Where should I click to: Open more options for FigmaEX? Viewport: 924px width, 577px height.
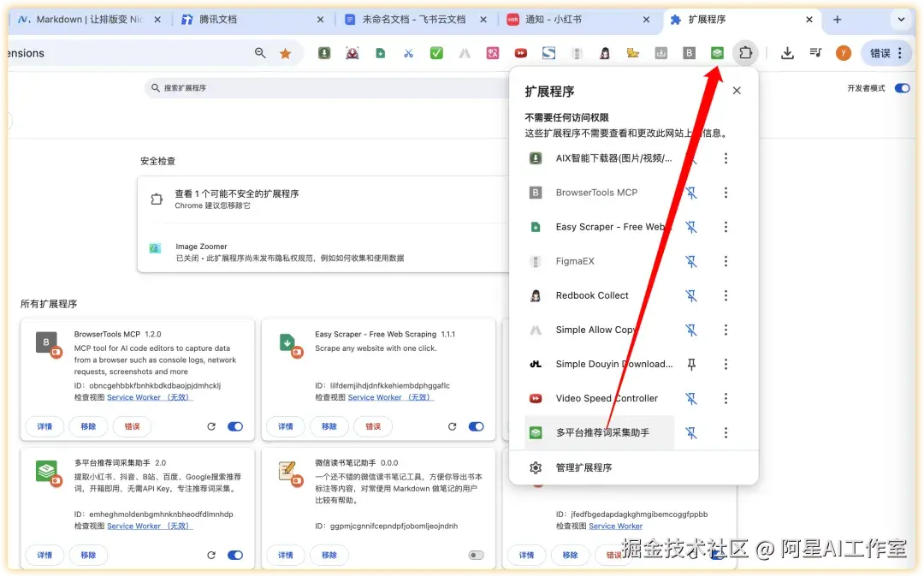[x=726, y=261]
